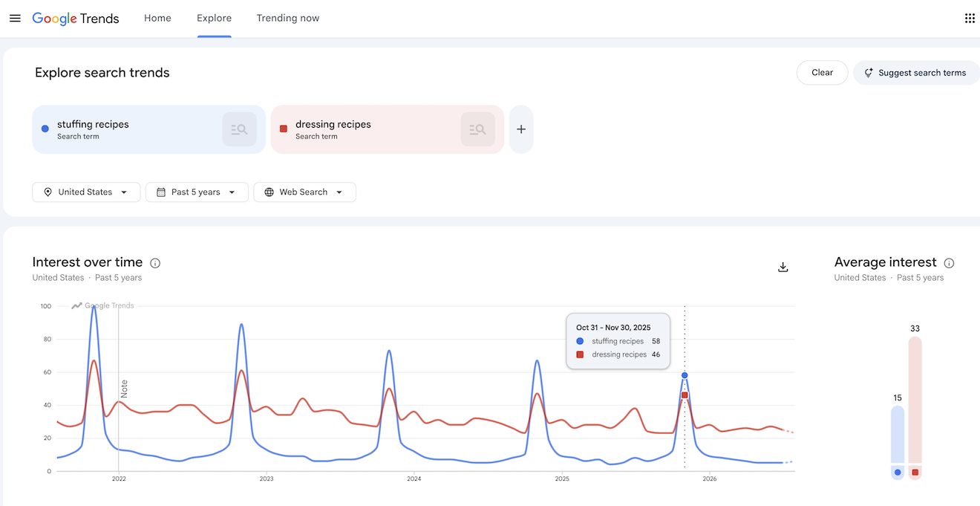980x506 pixels.
Task: Click the Interest over time heading
Action: click(x=88, y=262)
